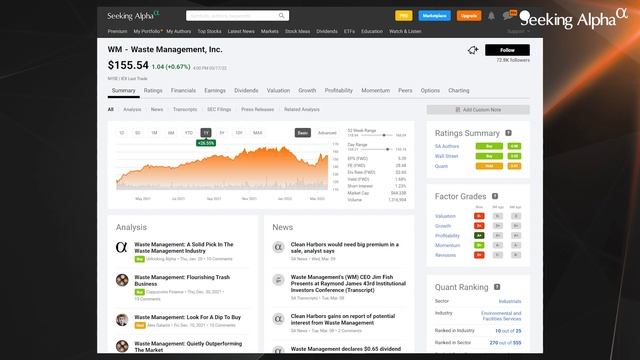Select the YTD chart range
This screenshot has height=360, width=640.
[189, 133]
